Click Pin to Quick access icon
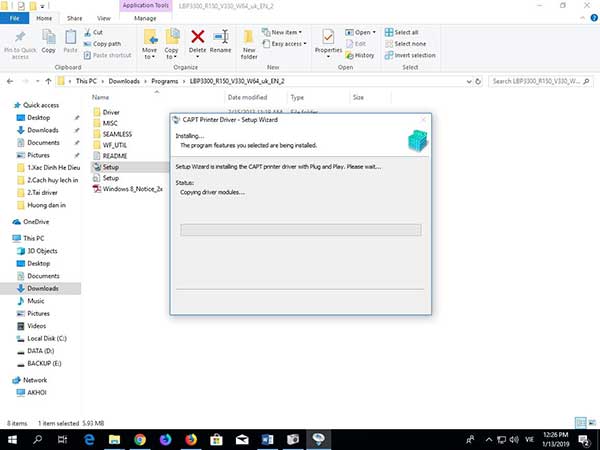Screen dimensions: 600x450 click(20, 37)
